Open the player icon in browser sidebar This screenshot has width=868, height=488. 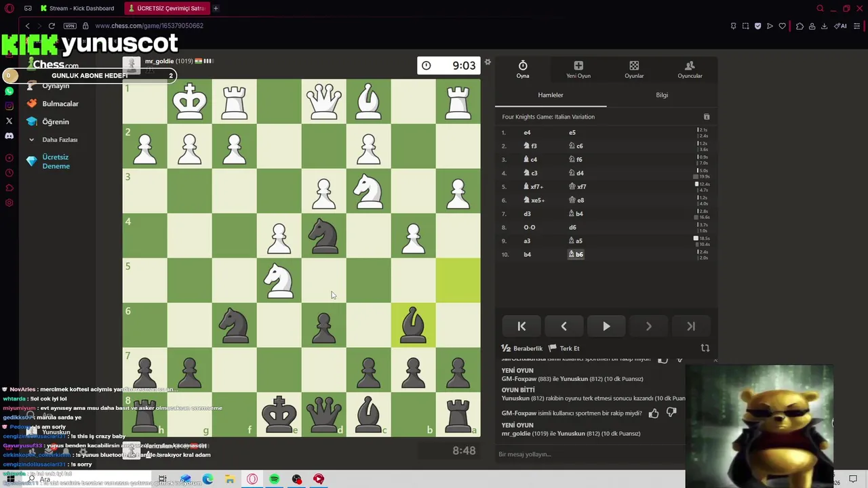[9, 158]
